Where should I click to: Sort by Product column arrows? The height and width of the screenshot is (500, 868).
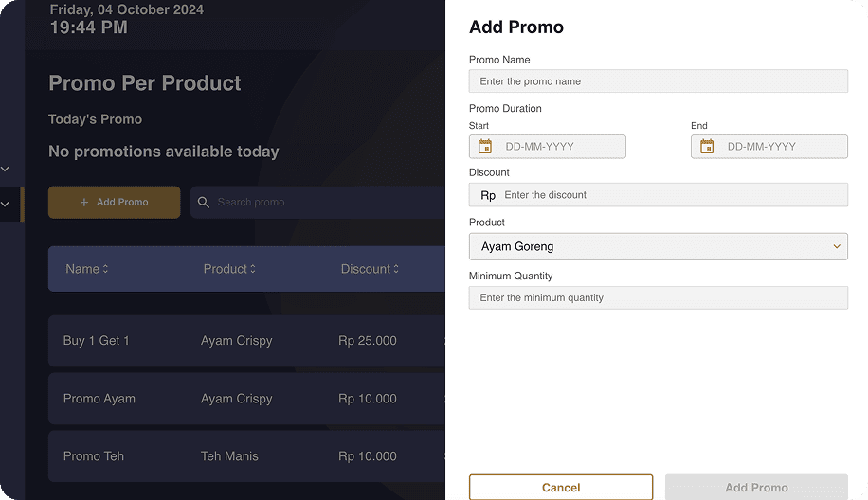pos(253,269)
